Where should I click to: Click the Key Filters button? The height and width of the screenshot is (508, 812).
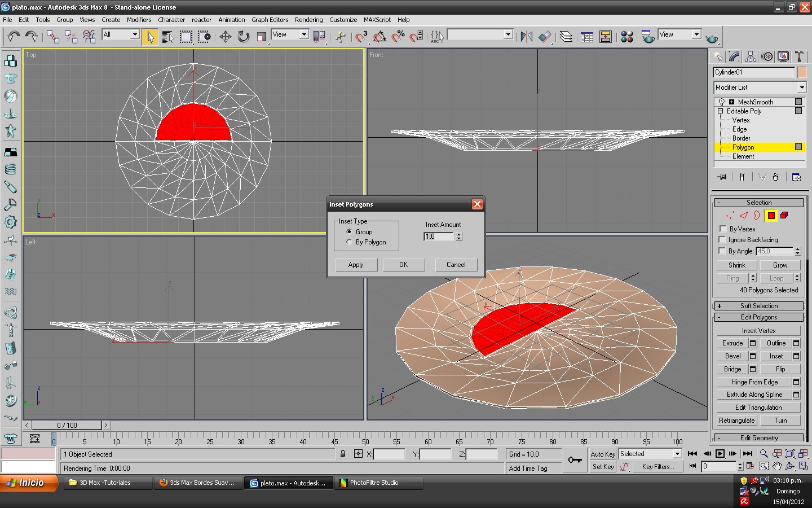click(657, 467)
